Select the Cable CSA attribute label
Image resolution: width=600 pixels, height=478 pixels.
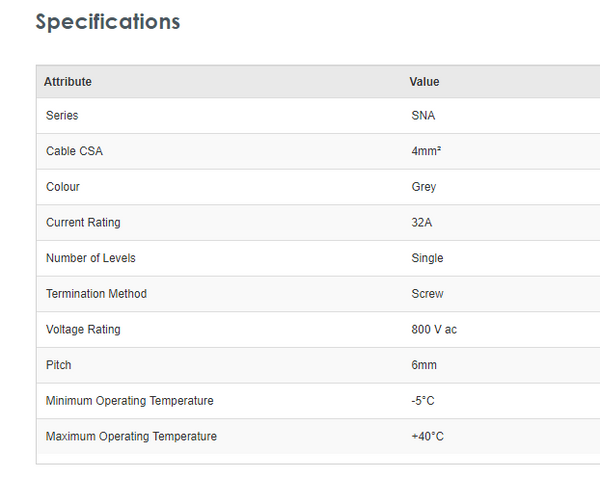coord(74,152)
